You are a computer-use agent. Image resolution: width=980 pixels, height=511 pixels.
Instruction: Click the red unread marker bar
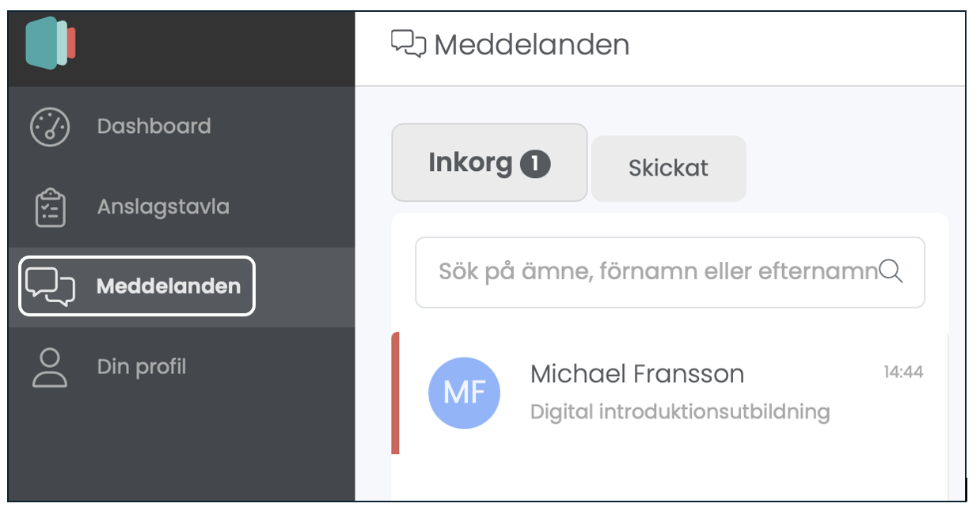pos(396,393)
